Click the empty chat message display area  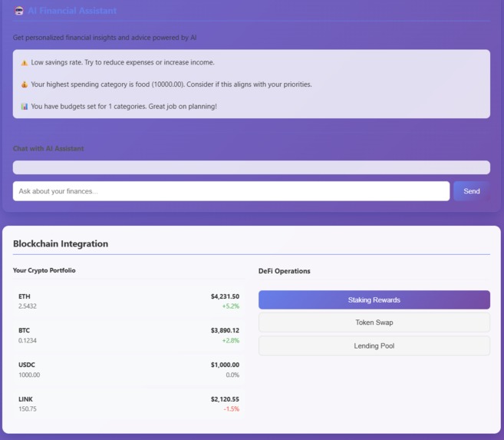252,167
